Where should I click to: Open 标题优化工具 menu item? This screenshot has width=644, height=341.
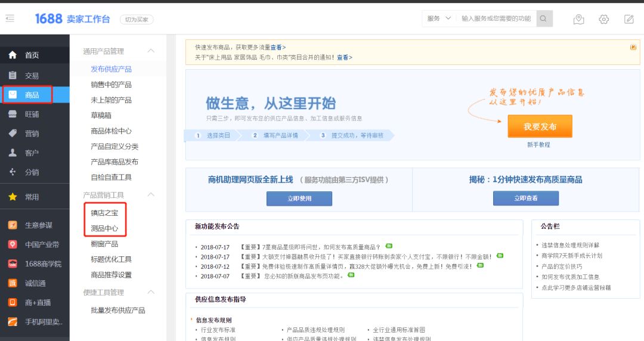[x=112, y=259]
